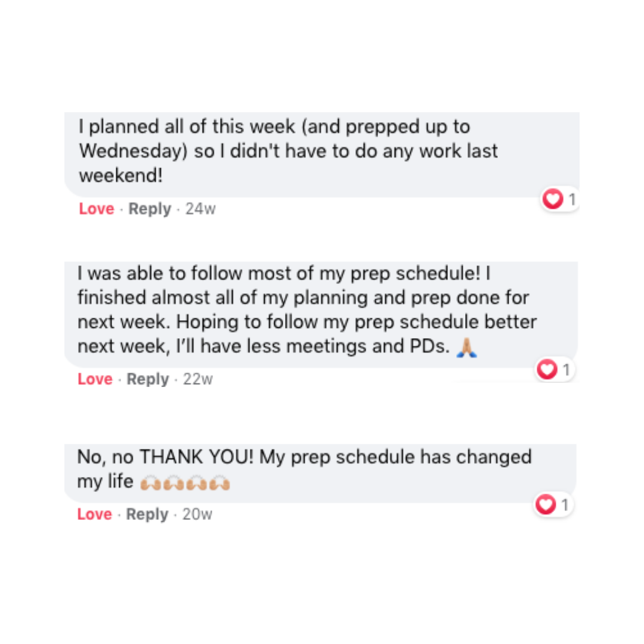Click heart reaction icon on PDs comment

(547, 369)
